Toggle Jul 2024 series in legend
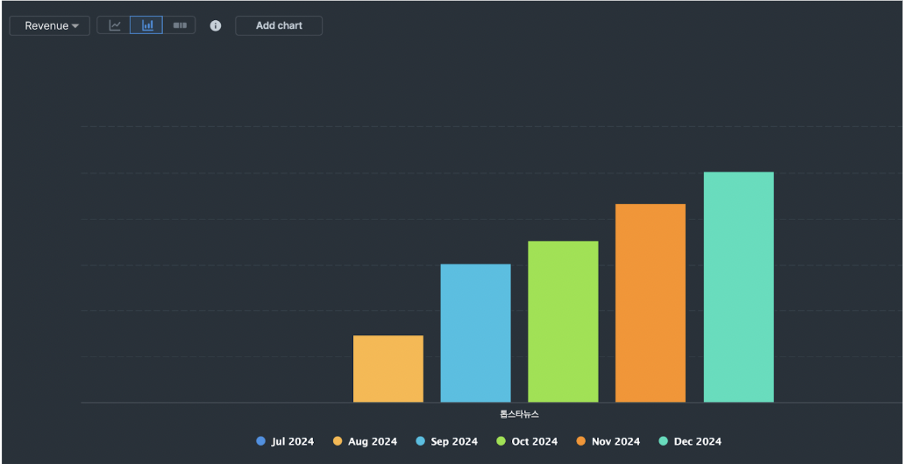This screenshot has height=464, width=904. 285,441
